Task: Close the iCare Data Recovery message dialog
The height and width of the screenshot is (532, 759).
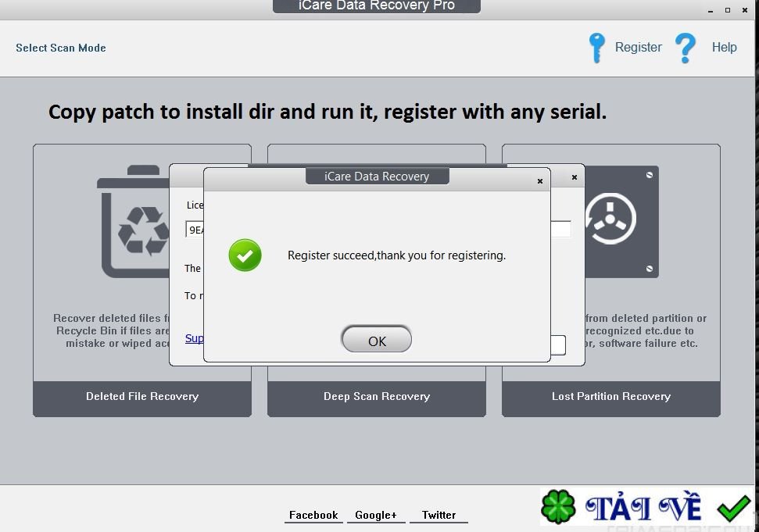Action: (x=539, y=181)
